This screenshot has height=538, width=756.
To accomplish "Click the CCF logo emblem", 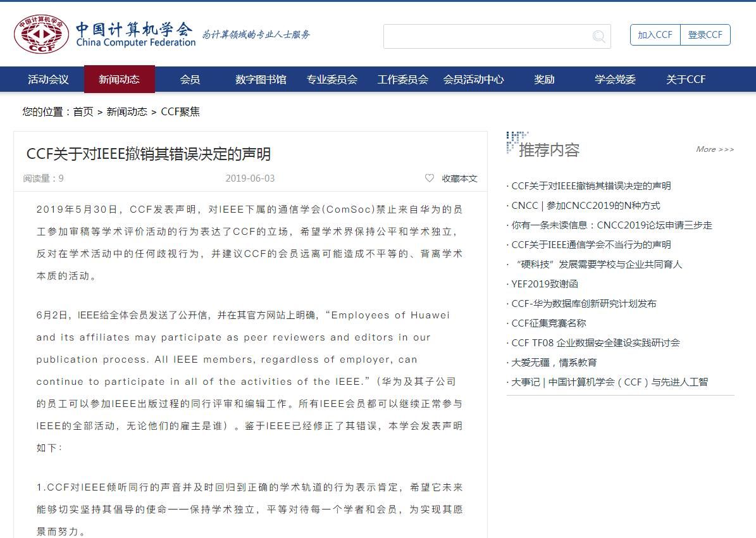I will pyautogui.click(x=42, y=34).
